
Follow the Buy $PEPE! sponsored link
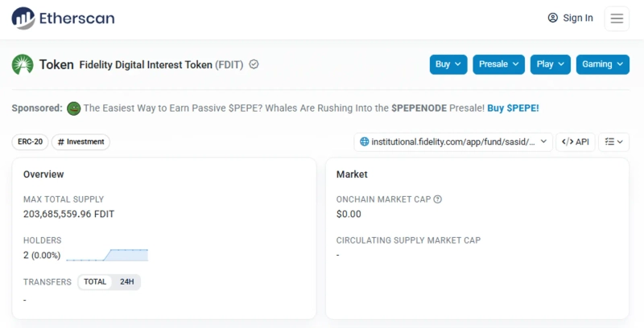(513, 108)
